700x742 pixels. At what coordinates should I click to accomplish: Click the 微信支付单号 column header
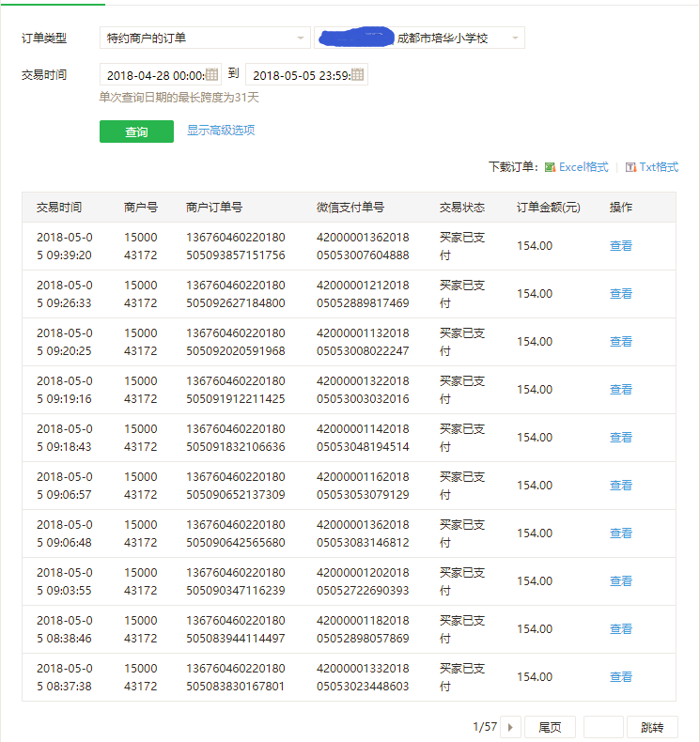click(x=350, y=208)
